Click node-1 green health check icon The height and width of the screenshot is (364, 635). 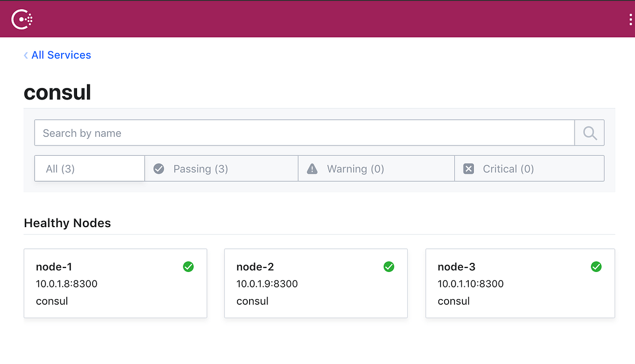pos(188,267)
